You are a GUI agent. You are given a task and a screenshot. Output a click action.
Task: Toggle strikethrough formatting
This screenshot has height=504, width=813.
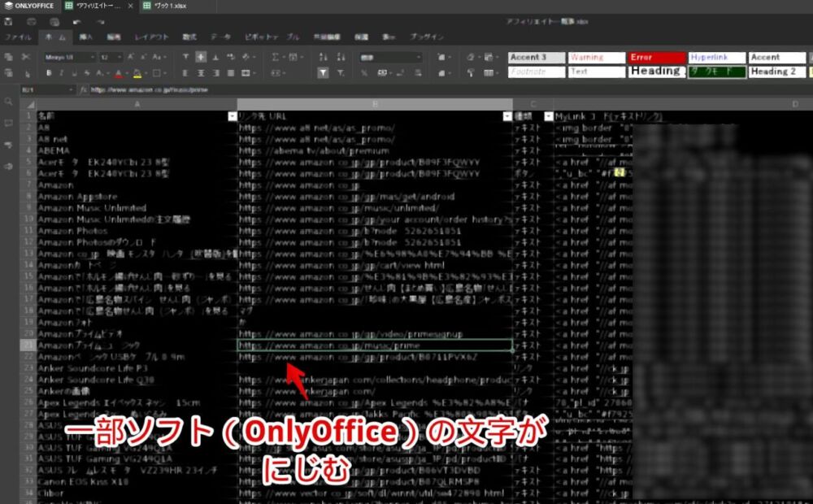pos(87,73)
